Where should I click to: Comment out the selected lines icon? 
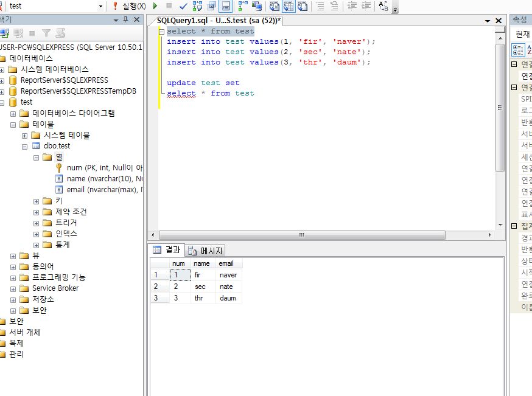pyautogui.click(x=320, y=5)
